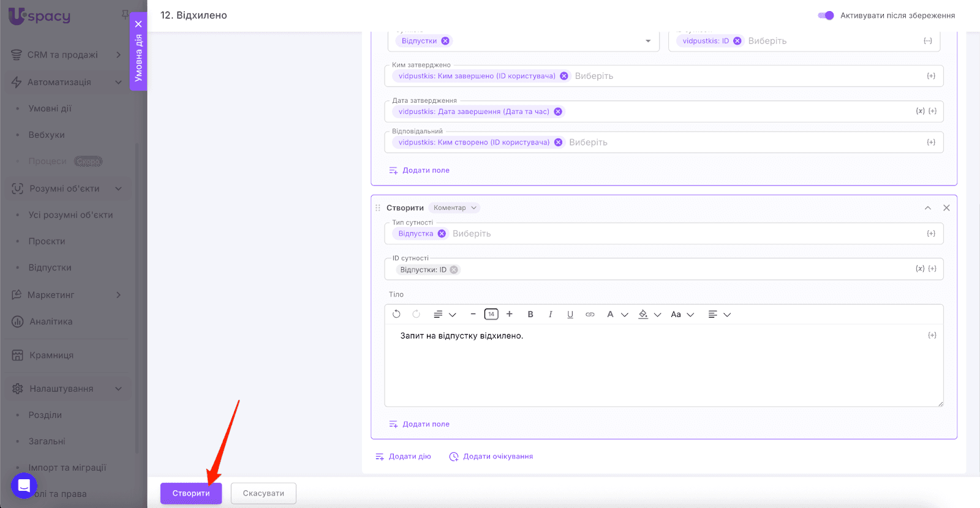Image resolution: width=980 pixels, height=508 pixels.
Task: Increase font size with the plus icon
Action: pos(510,314)
